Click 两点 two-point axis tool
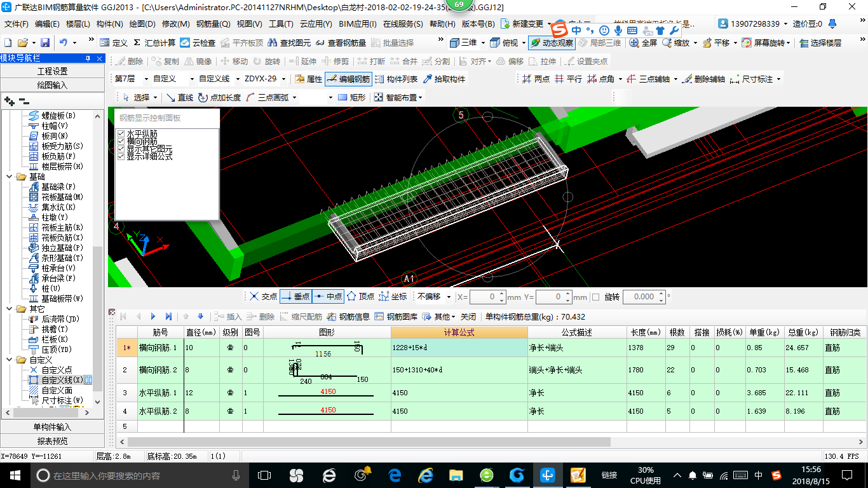The height and width of the screenshot is (488, 868). coord(536,79)
